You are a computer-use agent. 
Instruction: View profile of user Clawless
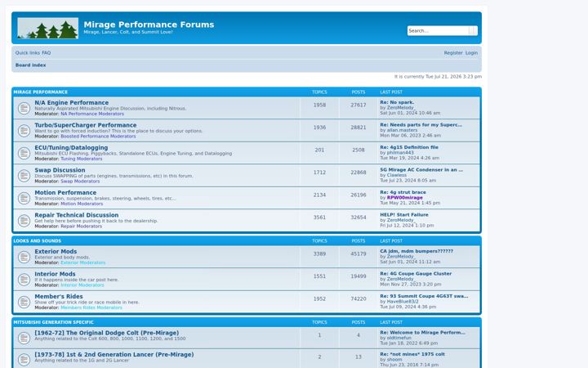pyautogui.click(x=396, y=175)
